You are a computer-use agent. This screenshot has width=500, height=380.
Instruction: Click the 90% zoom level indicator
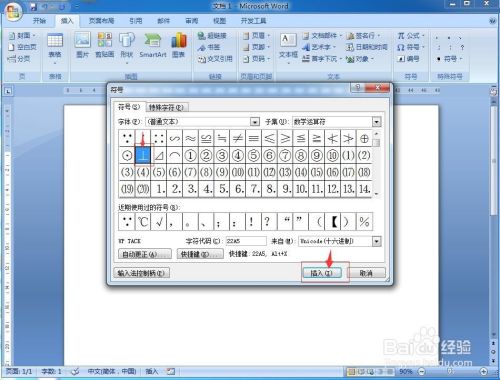click(406, 371)
